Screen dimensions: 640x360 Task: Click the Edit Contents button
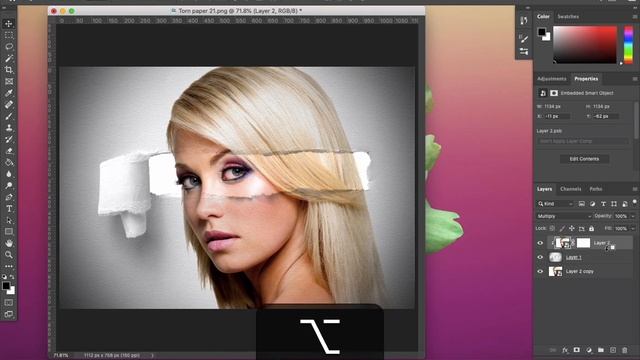click(584, 159)
